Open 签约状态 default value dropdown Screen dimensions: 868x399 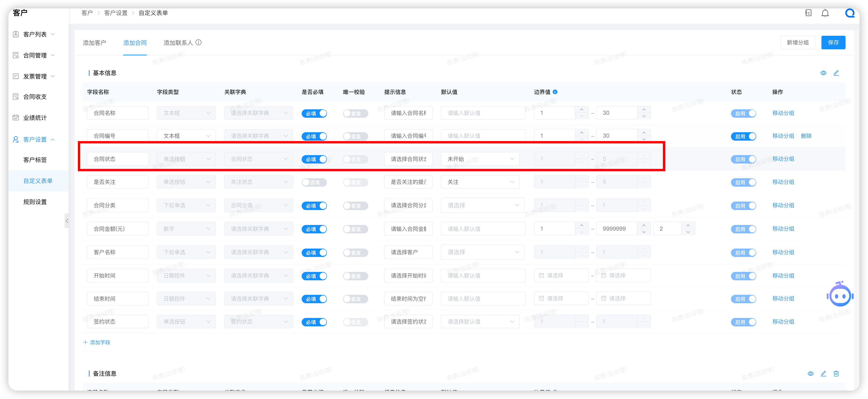480,321
